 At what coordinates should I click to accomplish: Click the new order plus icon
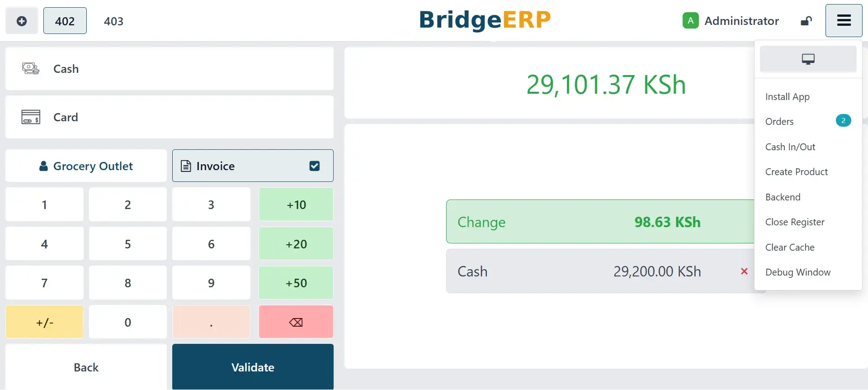tap(21, 21)
